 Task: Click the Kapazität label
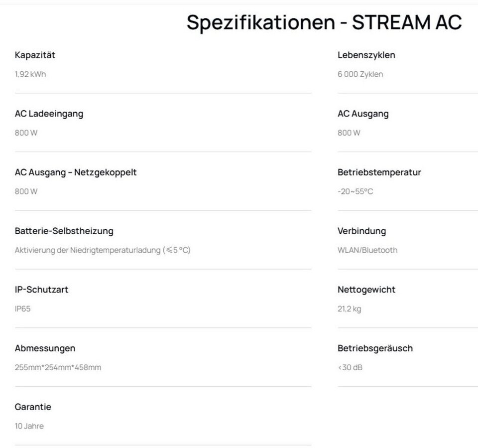point(35,55)
